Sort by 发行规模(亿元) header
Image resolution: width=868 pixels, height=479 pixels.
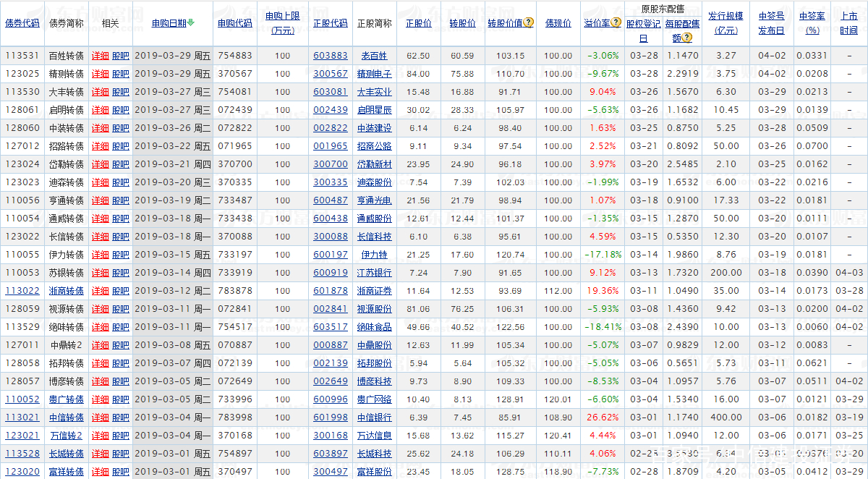tap(726, 23)
